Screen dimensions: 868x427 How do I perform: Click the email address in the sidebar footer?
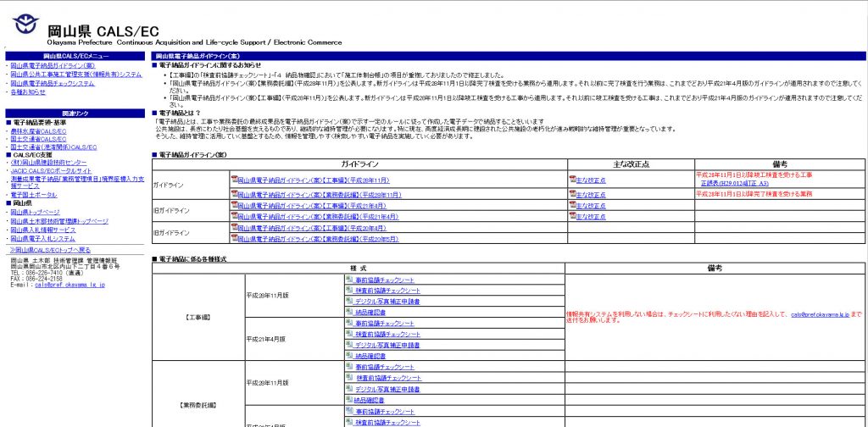[70, 286]
